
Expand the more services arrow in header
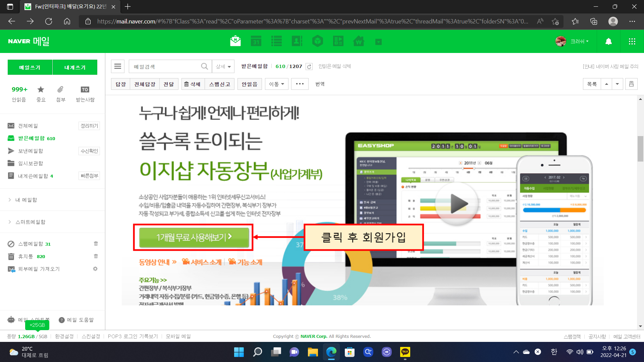(x=378, y=42)
